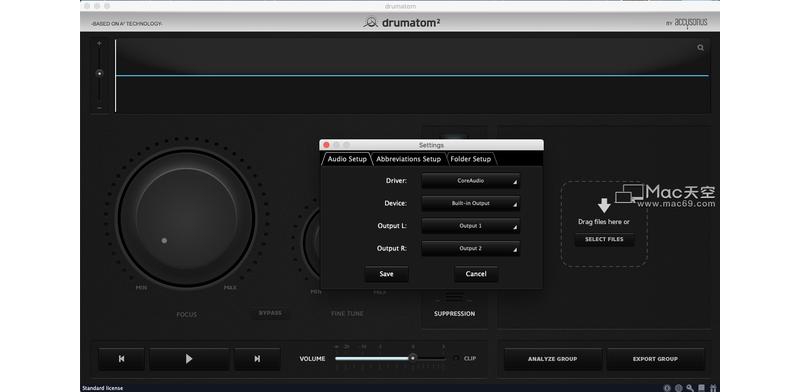Click the drag files drop zone arrow
This screenshot has width=800, height=392.
tap(604, 206)
